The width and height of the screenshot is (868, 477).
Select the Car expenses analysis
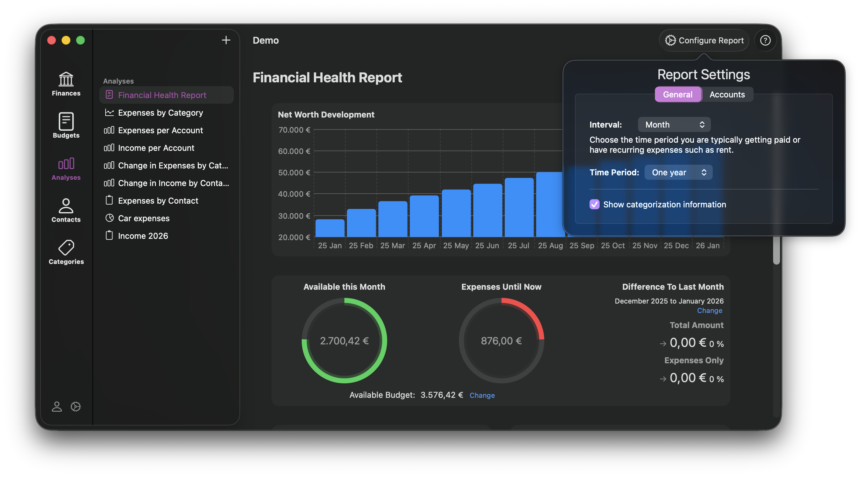coord(144,218)
